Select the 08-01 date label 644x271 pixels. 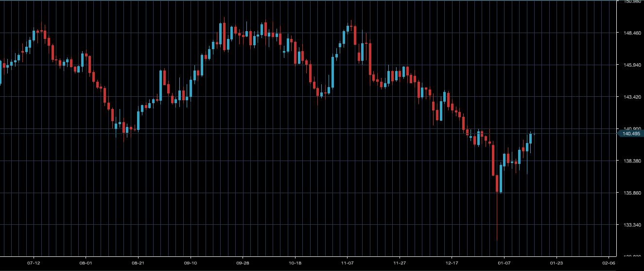click(x=86, y=262)
